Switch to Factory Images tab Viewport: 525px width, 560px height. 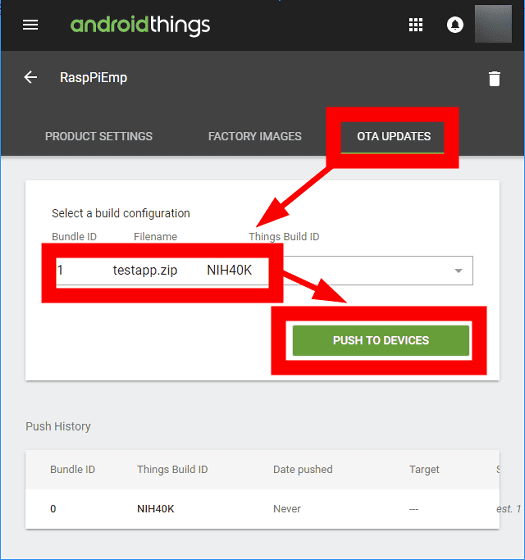(x=255, y=136)
